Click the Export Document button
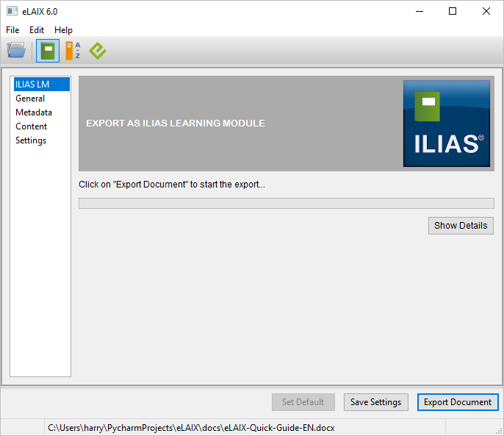The height and width of the screenshot is (436, 504). coord(458,402)
